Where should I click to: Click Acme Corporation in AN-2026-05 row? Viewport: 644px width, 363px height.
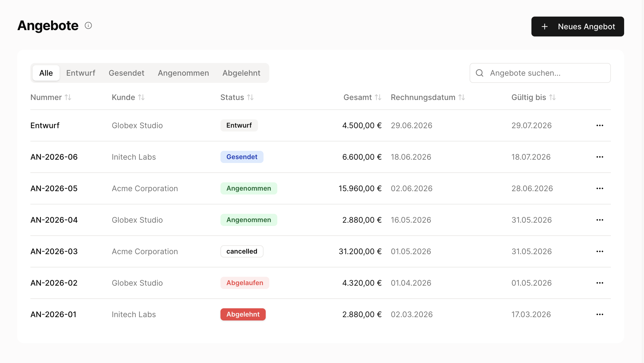coord(145,188)
